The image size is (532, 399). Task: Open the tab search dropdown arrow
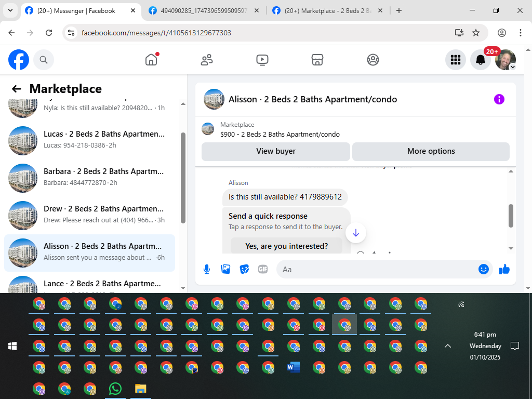[x=10, y=10]
